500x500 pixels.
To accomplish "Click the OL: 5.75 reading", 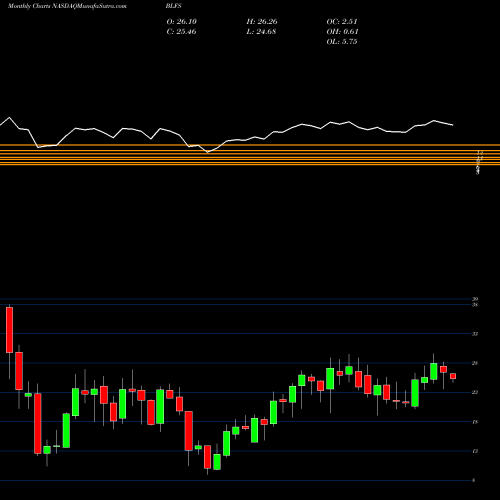I will pos(342,41).
